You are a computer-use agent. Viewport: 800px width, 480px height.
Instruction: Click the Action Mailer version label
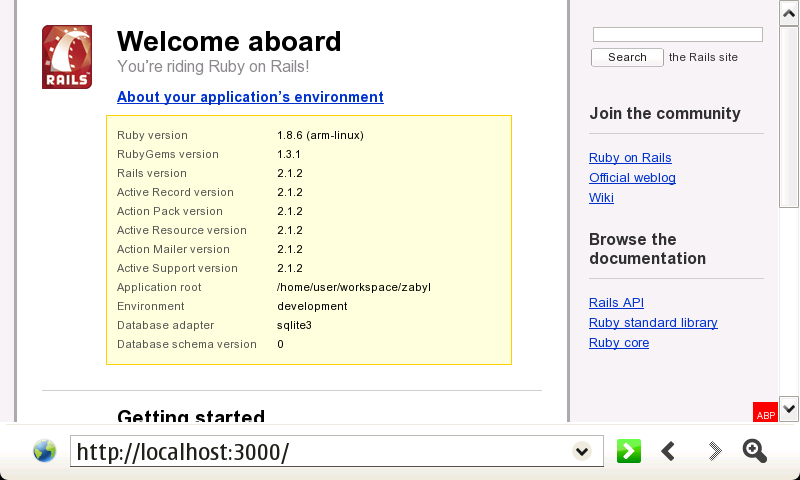(173, 249)
